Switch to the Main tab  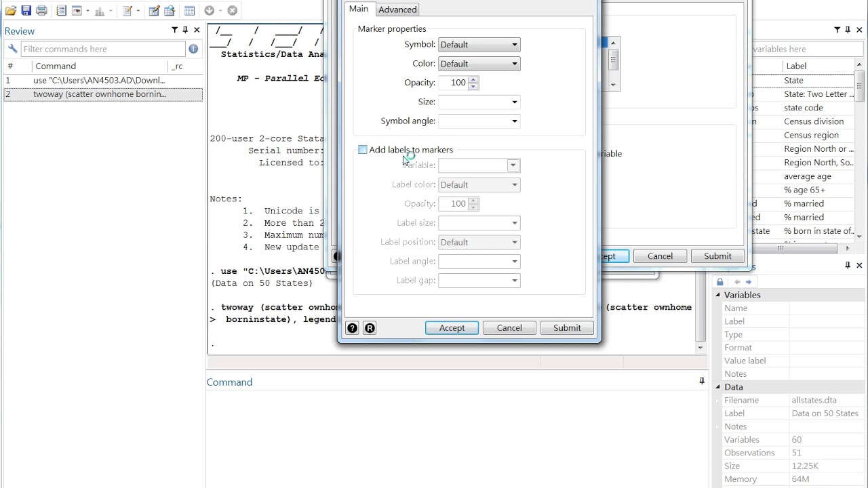pos(359,9)
